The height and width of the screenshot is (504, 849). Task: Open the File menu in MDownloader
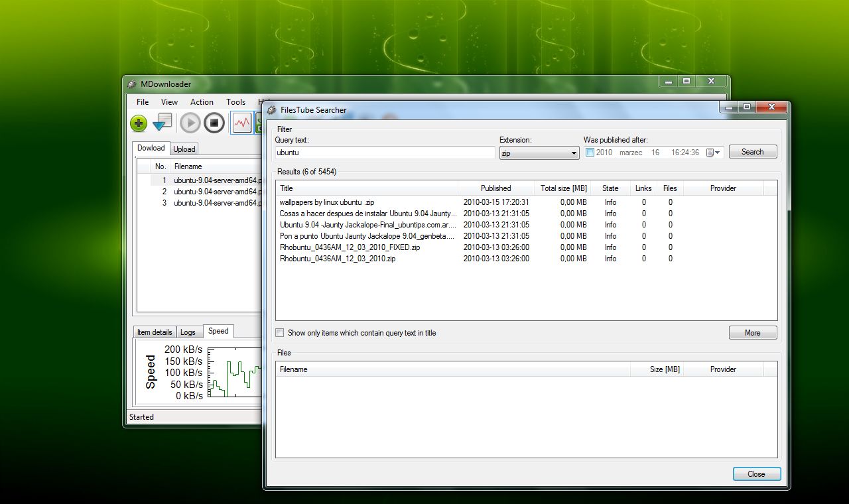pyautogui.click(x=143, y=102)
